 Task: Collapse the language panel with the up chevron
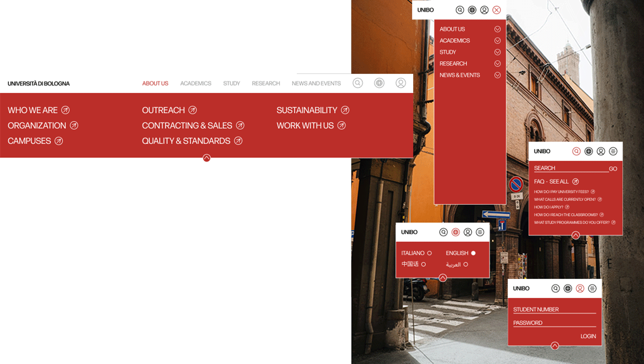[x=443, y=277]
